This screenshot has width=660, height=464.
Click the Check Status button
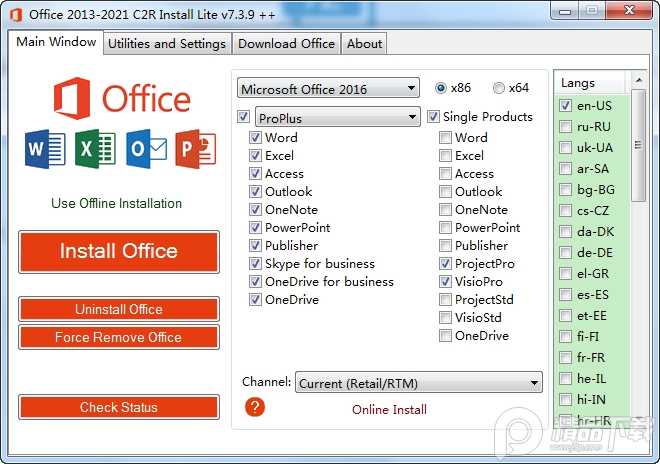coord(119,407)
